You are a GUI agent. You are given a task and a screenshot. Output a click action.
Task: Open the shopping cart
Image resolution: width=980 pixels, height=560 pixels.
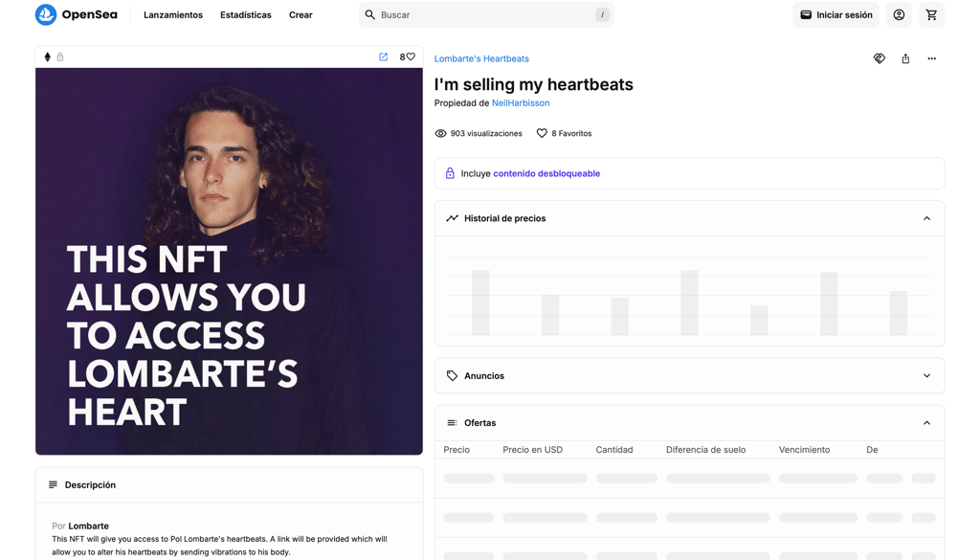point(931,15)
